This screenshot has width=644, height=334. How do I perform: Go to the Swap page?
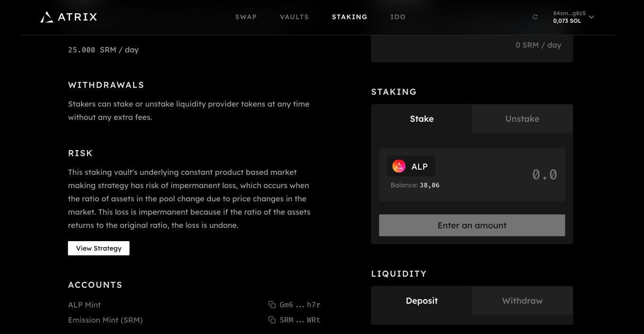coord(246,17)
